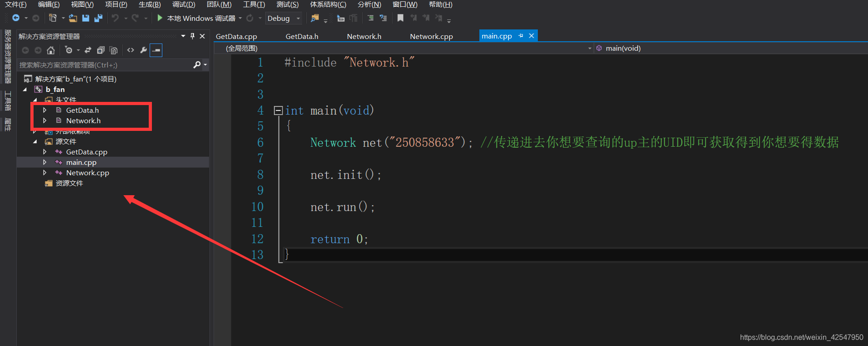The width and height of the screenshot is (868, 346).
Task: Open the 生成(B) menu
Action: (150, 5)
